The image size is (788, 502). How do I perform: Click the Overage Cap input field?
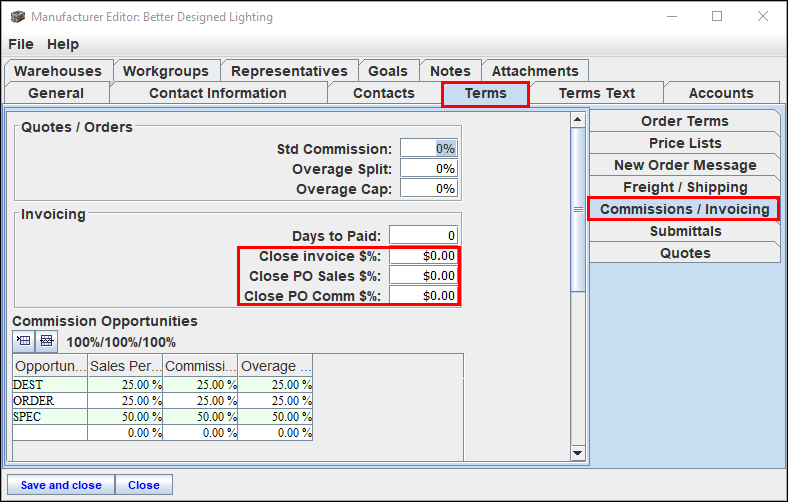coord(429,189)
